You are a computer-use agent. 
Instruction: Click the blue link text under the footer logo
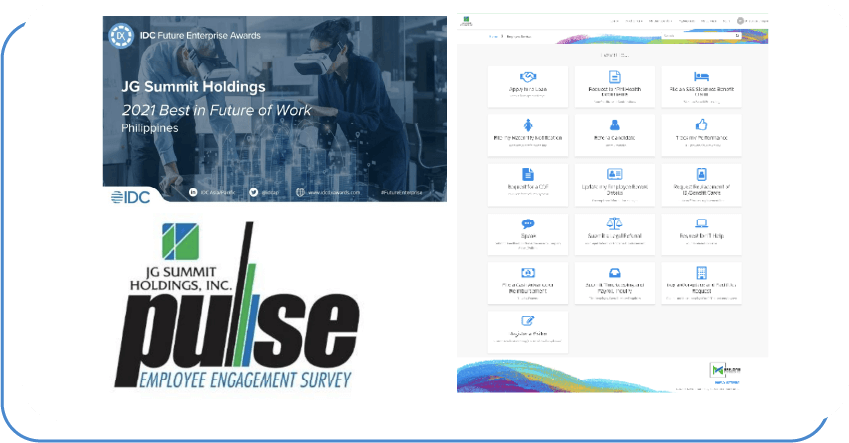pyautogui.click(x=726, y=382)
